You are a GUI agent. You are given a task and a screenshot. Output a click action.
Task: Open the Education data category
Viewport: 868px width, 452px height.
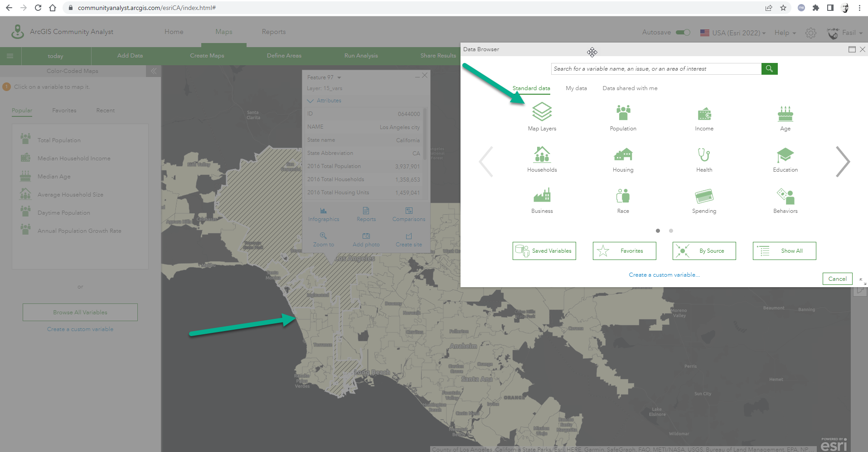click(785, 157)
